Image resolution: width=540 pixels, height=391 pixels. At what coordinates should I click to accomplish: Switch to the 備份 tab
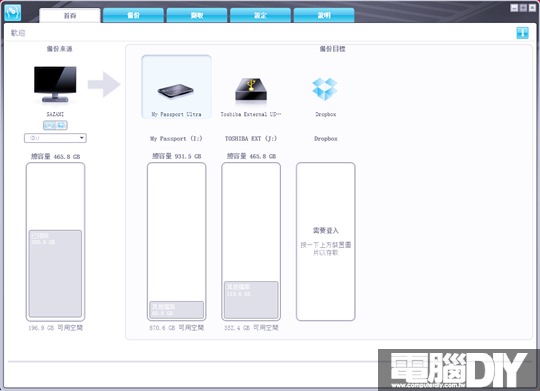click(x=133, y=16)
